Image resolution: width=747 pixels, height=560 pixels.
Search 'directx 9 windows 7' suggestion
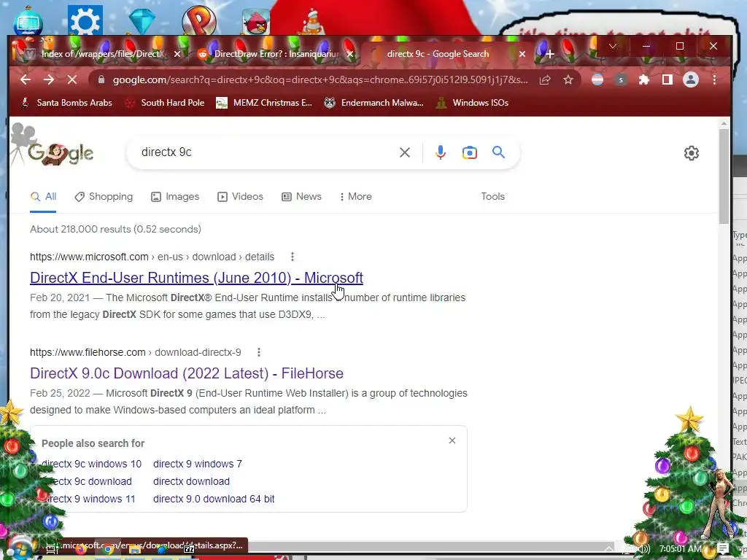pyautogui.click(x=198, y=464)
